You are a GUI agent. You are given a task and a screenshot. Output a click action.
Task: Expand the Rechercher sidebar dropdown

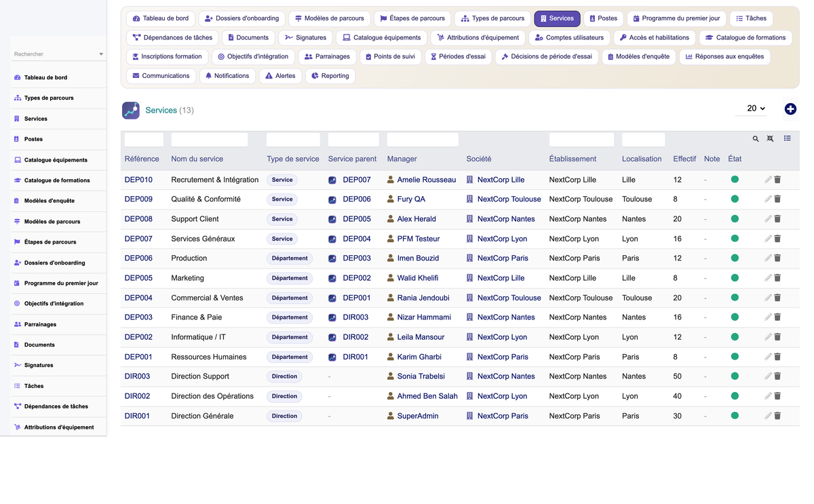pos(101,54)
